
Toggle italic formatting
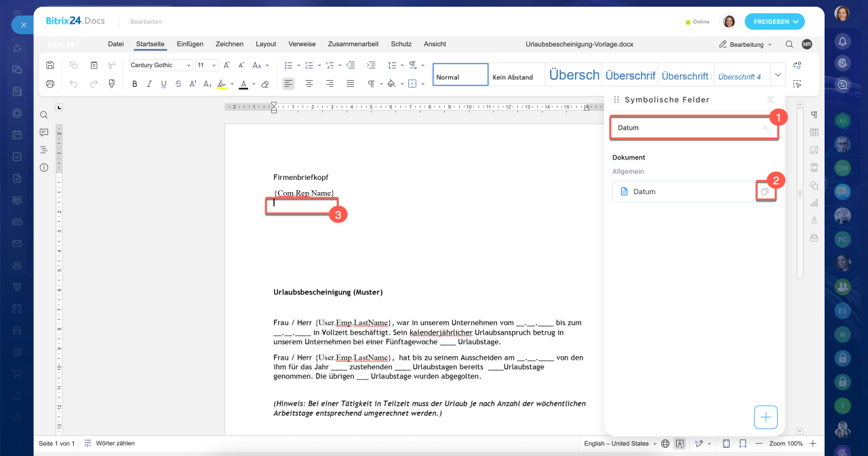(x=149, y=84)
